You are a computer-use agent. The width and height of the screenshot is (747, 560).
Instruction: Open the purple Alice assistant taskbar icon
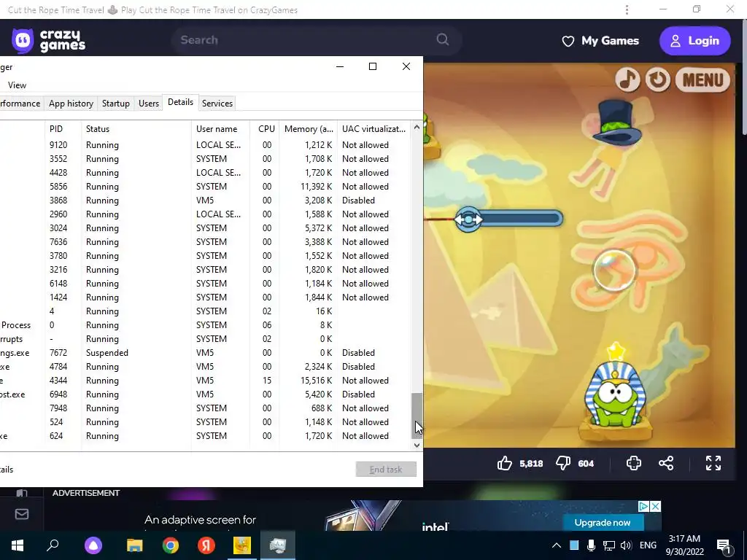pos(93,545)
